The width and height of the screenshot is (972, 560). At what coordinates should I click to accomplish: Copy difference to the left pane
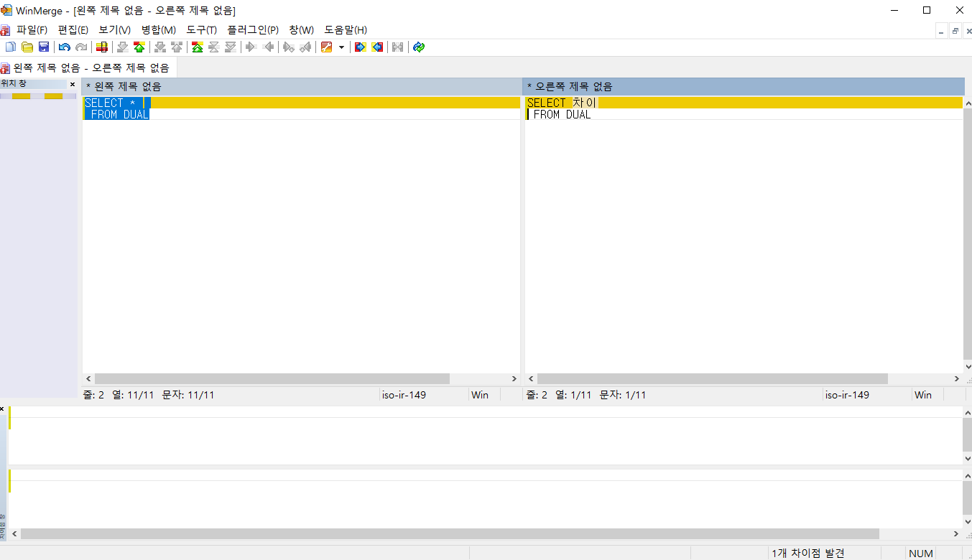point(269,47)
